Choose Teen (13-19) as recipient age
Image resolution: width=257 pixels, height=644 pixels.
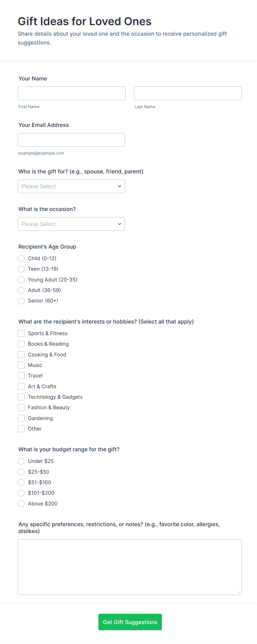pos(21,269)
